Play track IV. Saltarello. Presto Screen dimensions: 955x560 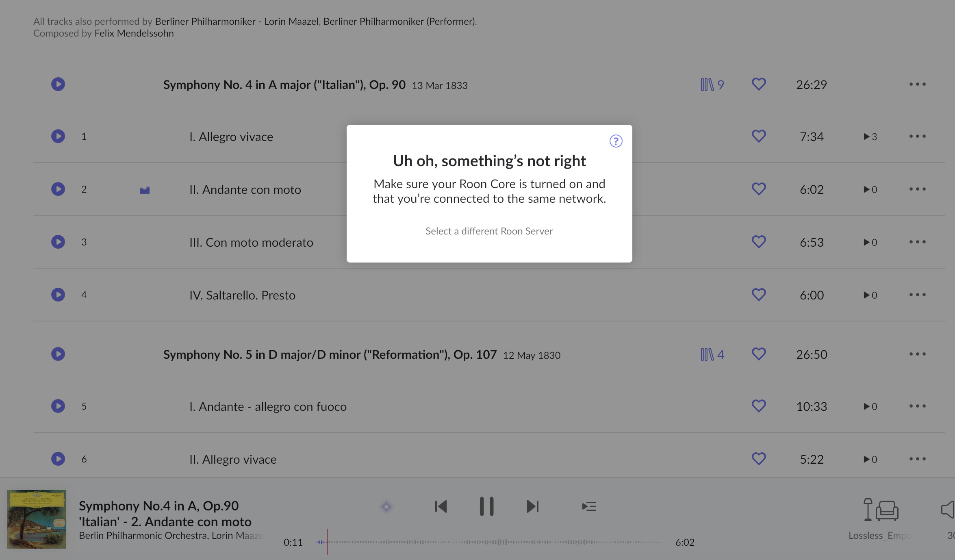click(58, 295)
